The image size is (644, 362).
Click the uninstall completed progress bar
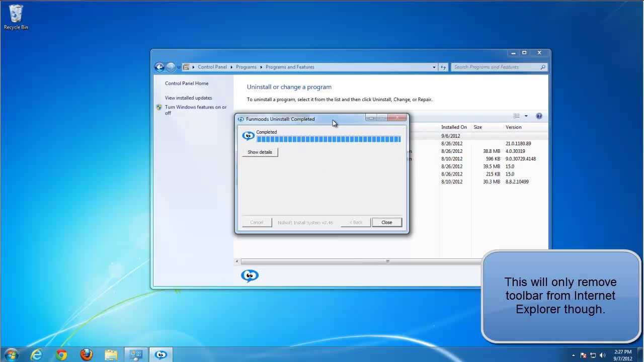coord(329,139)
